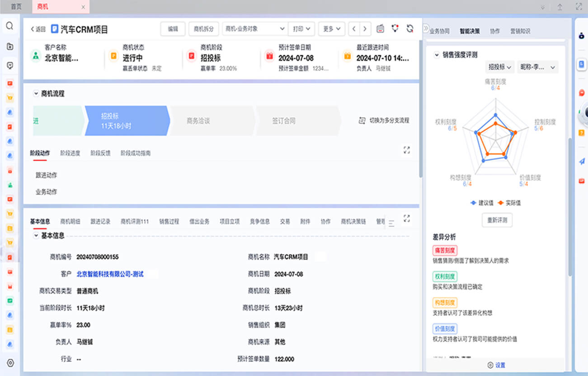Click the robot assistant icon on right rail

[x=581, y=36]
